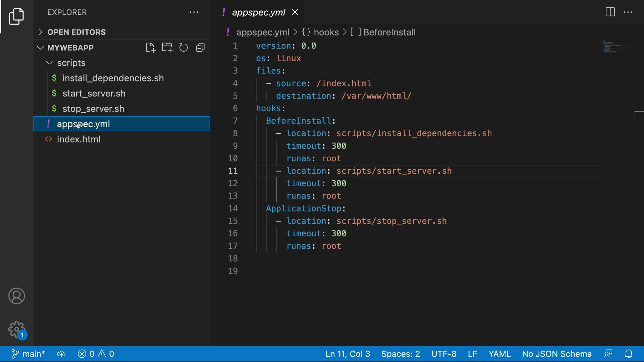The width and height of the screenshot is (644, 362).
Task: Open the Explorer view in activity bar
Action: point(16,16)
